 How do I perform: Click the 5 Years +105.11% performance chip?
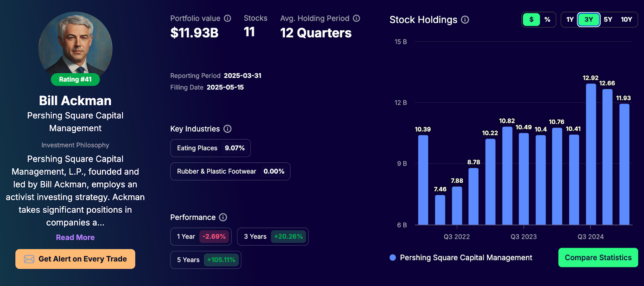click(206, 260)
